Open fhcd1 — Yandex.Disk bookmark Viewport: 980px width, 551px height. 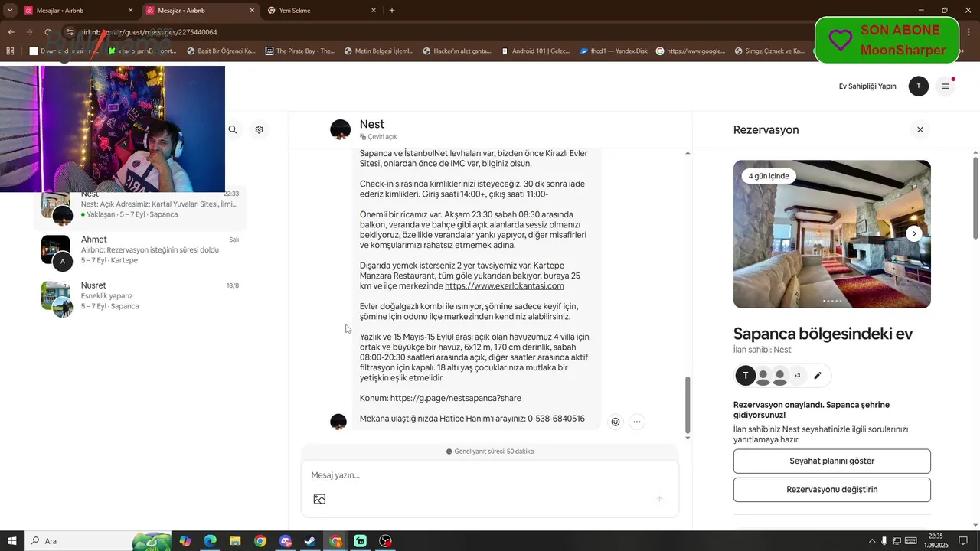[x=613, y=51]
